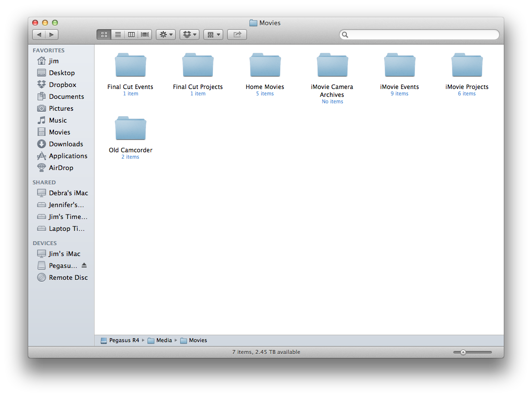Click the SHARED section header
Screen dimensions: 532x397
pyautogui.click(x=44, y=182)
